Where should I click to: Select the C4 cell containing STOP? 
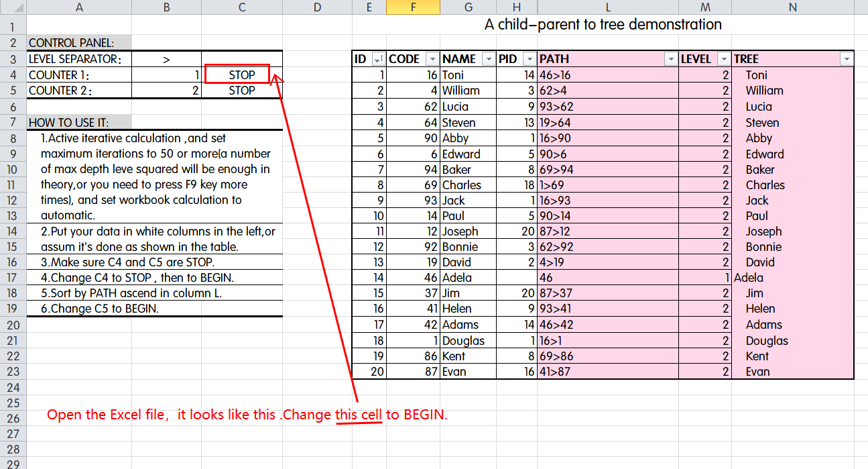(x=241, y=74)
